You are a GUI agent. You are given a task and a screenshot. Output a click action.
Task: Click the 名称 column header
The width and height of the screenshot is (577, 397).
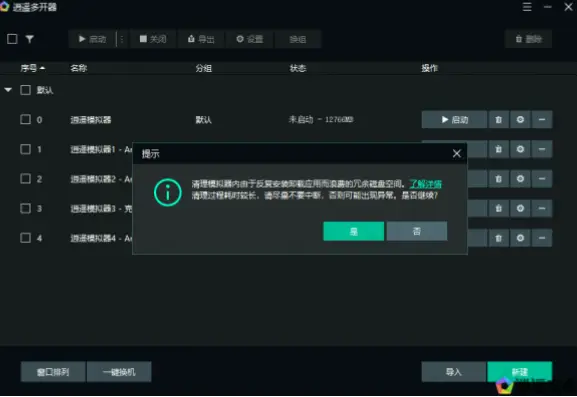pos(79,68)
